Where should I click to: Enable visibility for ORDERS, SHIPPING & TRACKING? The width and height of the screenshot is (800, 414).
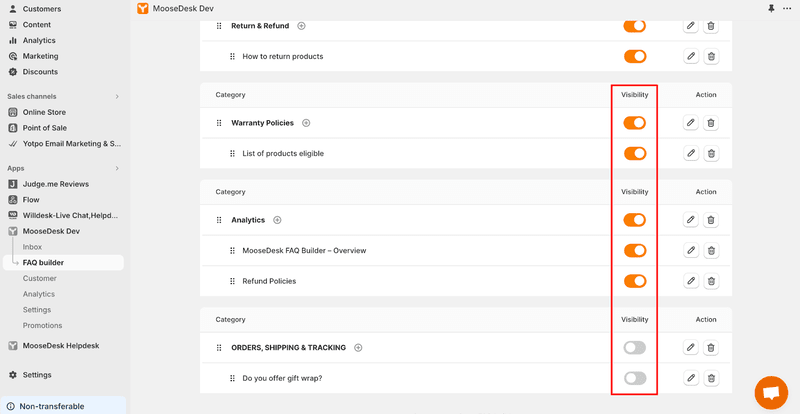point(635,348)
